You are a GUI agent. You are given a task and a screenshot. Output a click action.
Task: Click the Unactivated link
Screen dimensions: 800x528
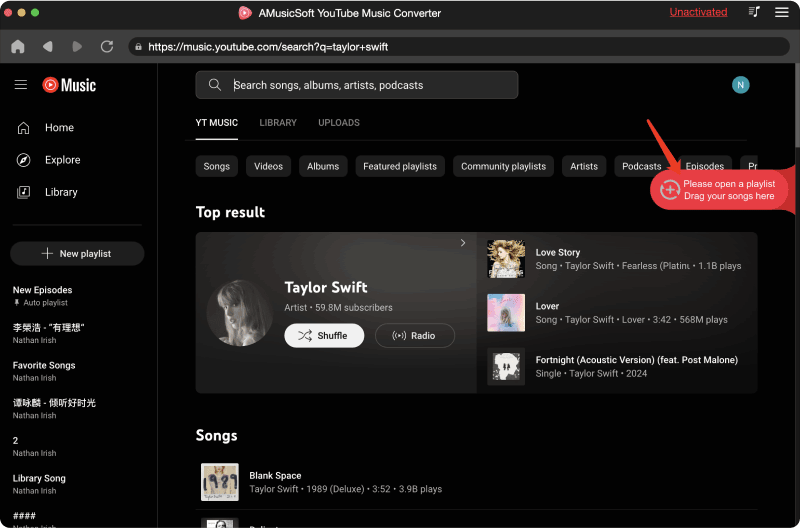(x=698, y=12)
